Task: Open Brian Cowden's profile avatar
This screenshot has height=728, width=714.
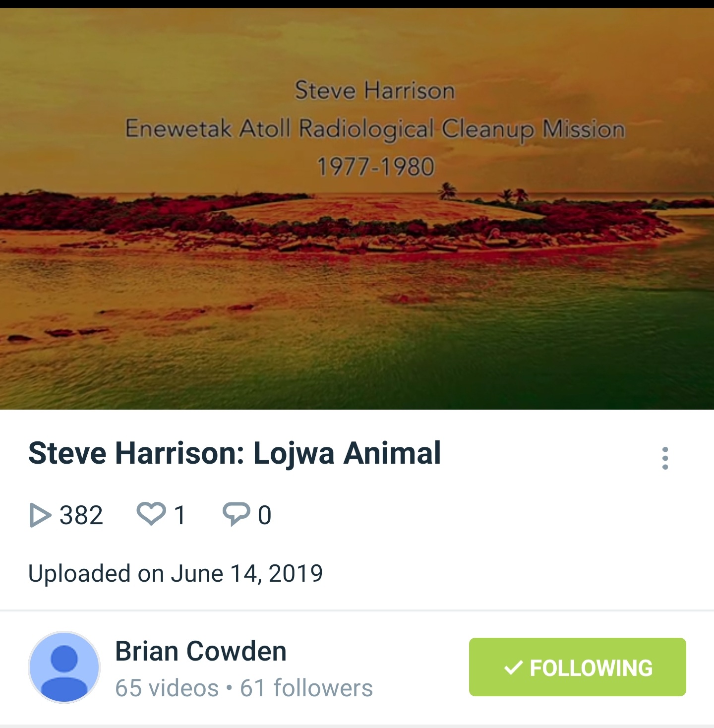Action: (x=64, y=667)
